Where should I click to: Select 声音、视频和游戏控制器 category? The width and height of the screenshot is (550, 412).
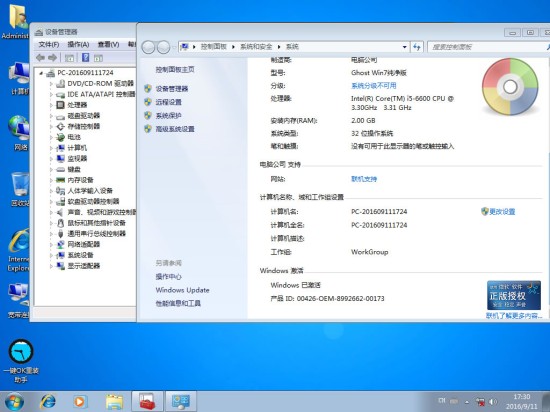point(102,212)
